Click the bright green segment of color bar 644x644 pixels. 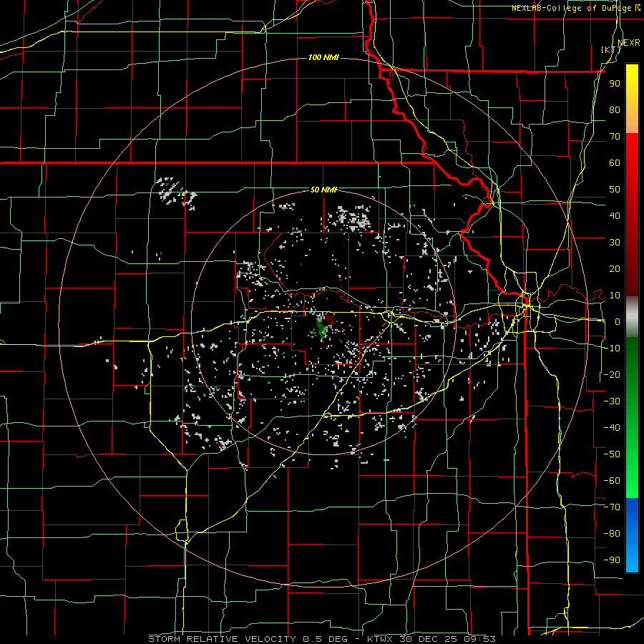point(632,464)
